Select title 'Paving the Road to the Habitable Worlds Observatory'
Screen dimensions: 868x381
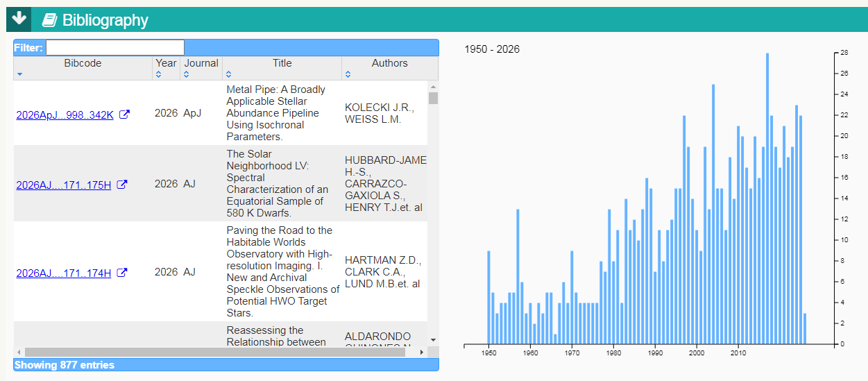pos(282,271)
